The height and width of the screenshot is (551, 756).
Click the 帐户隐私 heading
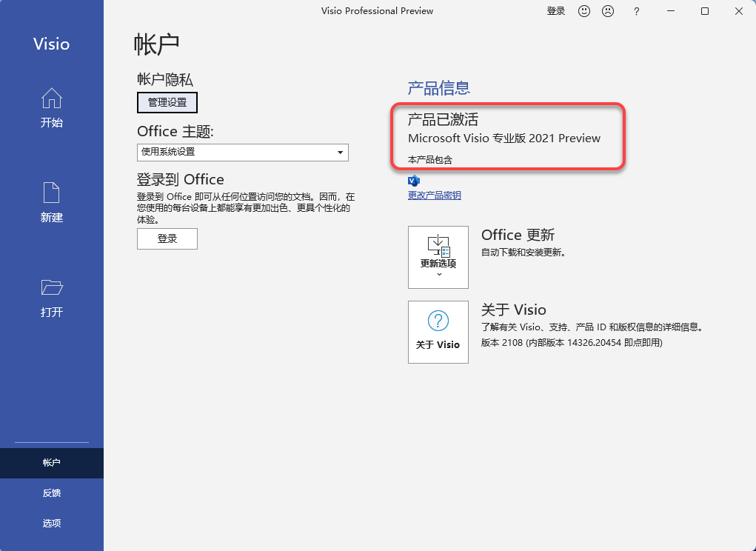tap(165, 79)
